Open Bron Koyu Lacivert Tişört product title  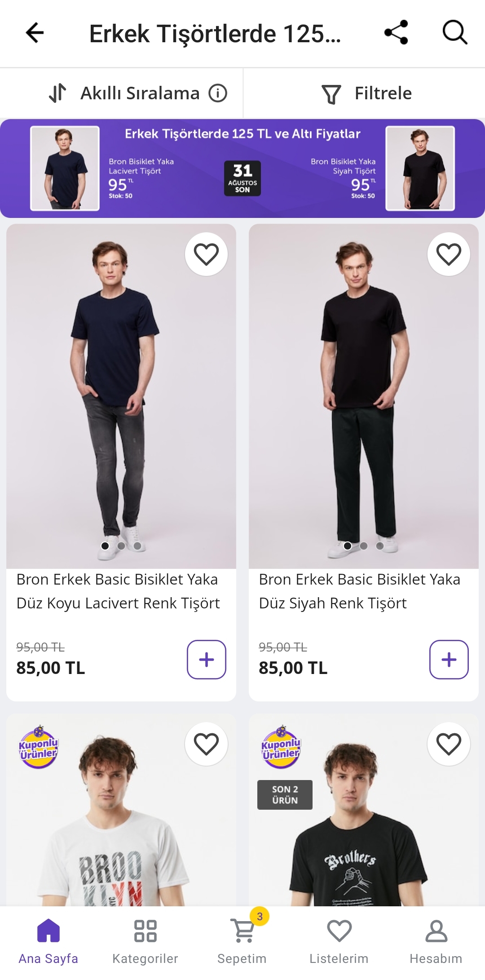(x=118, y=591)
